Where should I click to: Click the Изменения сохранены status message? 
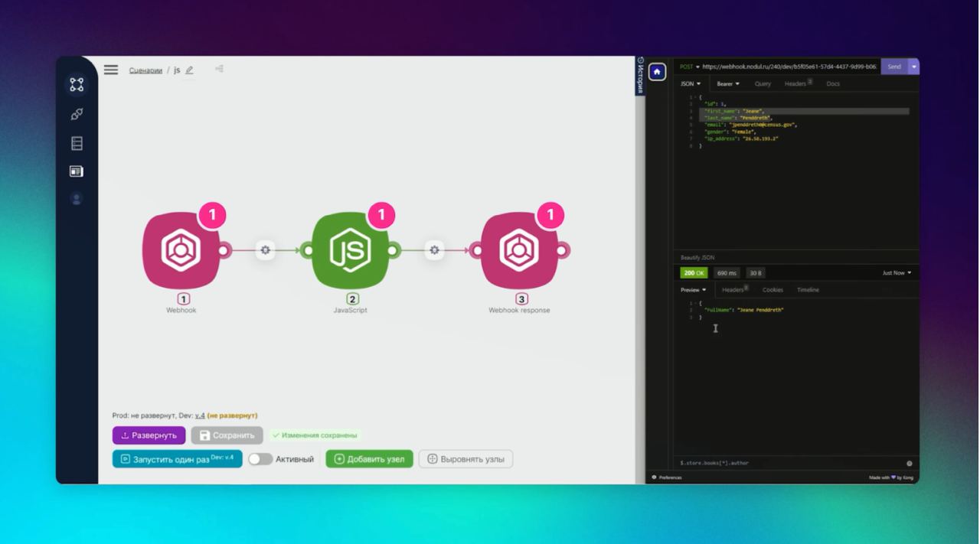pos(315,435)
